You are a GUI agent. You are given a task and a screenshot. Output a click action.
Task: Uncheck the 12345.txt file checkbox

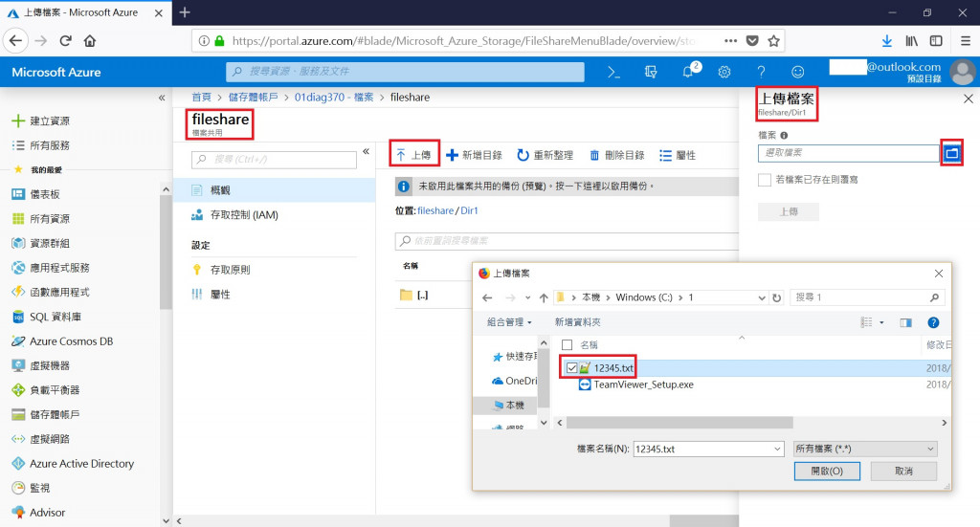[571, 368]
